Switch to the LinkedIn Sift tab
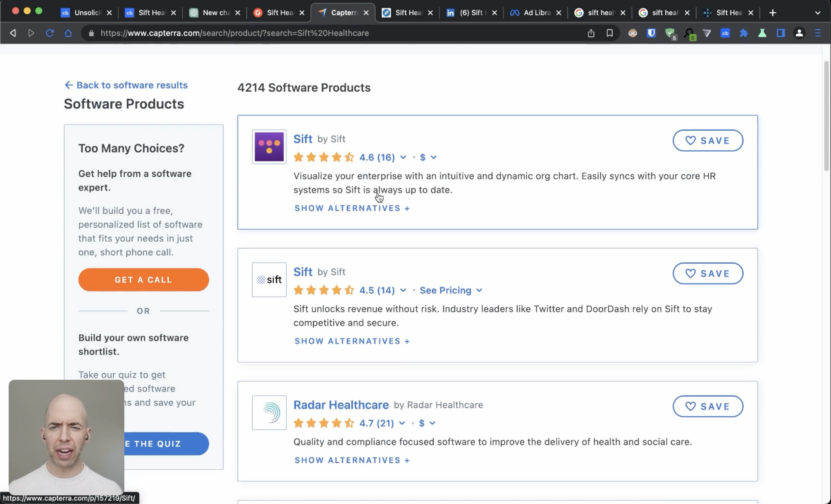 tap(472, 12)
